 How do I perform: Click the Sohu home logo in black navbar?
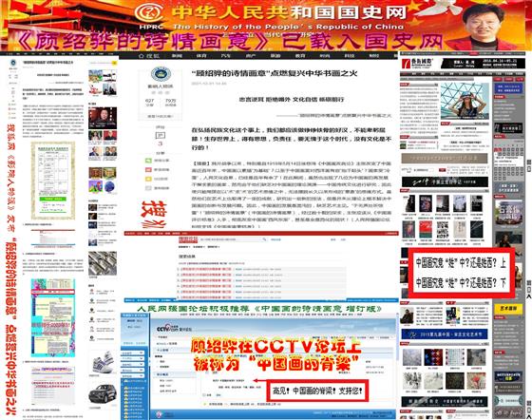(149, 56)
